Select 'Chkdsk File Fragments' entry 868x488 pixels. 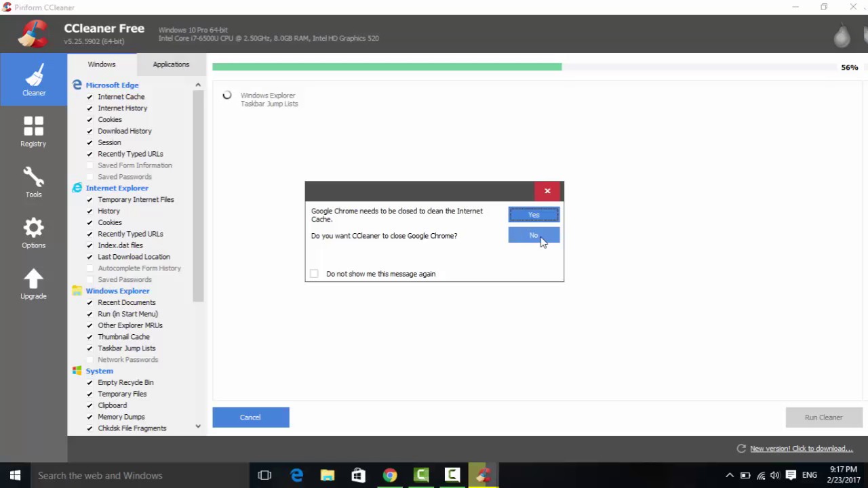pyautogui.click(x=132, y=428)
